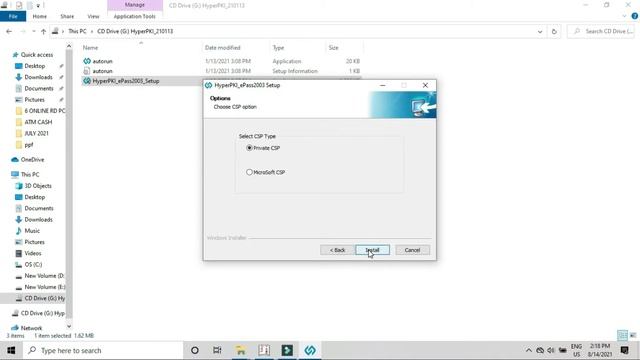This screenshot has width=640, height=360.
Task: Open pinned Documents under Quick access
Action: (39, 88)
